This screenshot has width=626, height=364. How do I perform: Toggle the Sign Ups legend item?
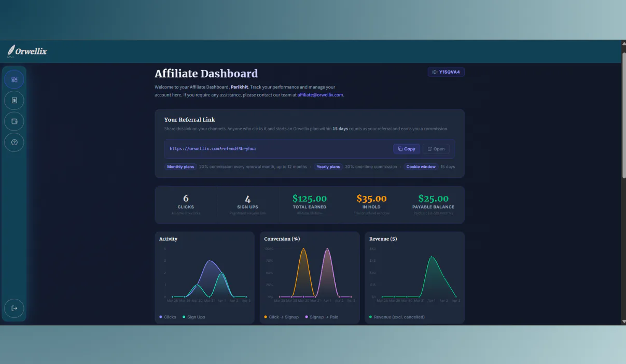pos(194,317)
